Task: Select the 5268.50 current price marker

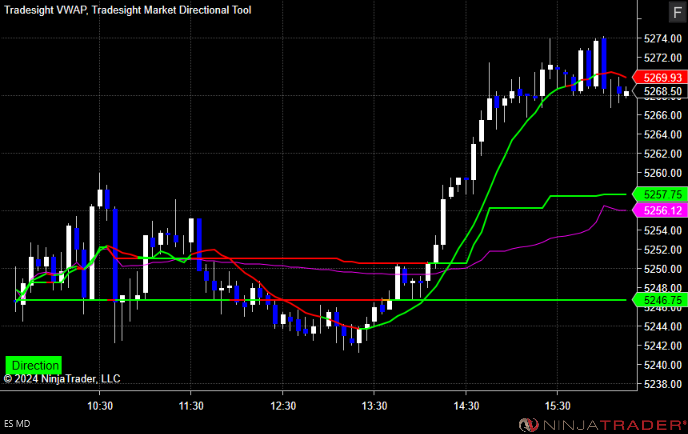Action: (x=660, y=91)
